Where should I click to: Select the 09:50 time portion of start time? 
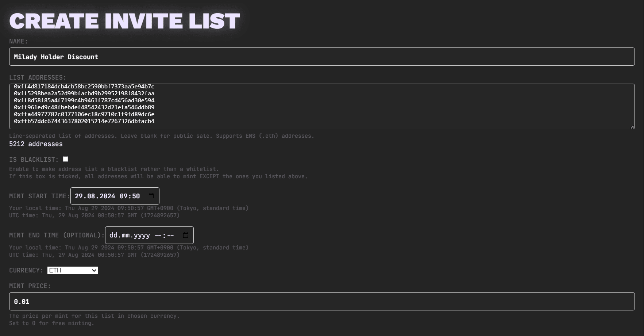click(x=131, y=196)
